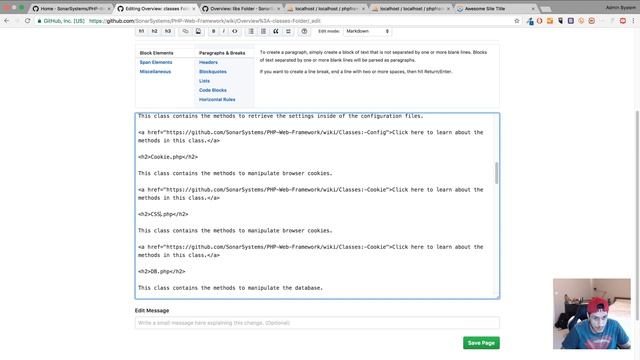Insert an ordered list
This screenshot has height=360, width=640.
[263, 31]
